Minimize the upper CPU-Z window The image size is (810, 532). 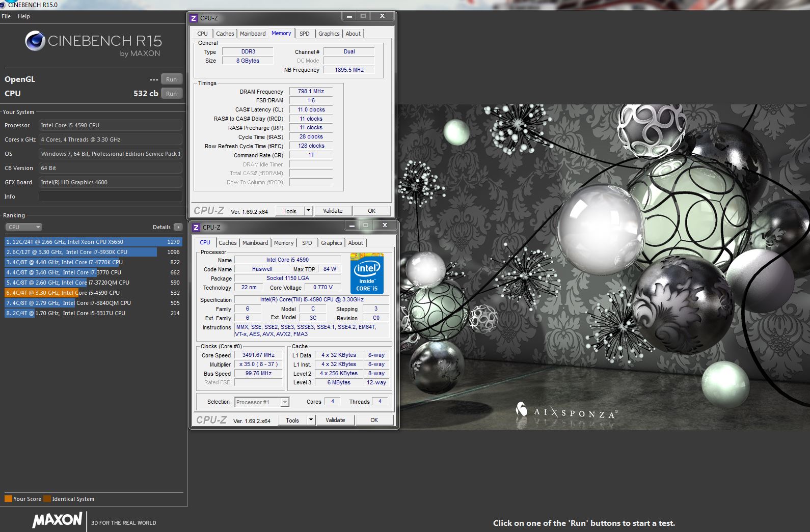point(349,16)
